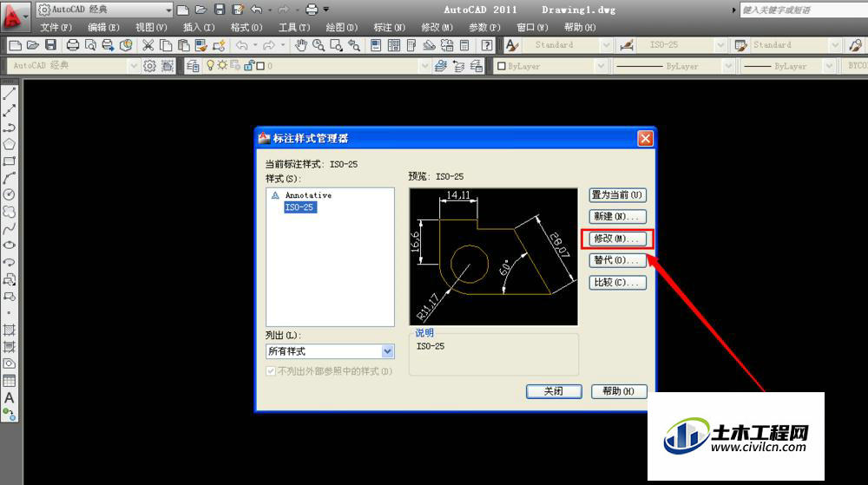This screenshot has height=485, width=868.
Task: Select the Table tool
Action: 9,381
